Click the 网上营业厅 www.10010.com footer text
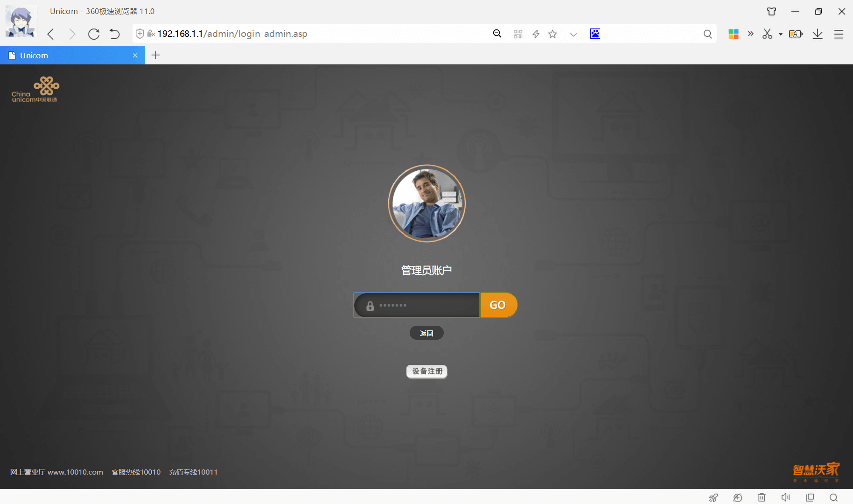Screen dimensions: 853x504 (56, 472)
